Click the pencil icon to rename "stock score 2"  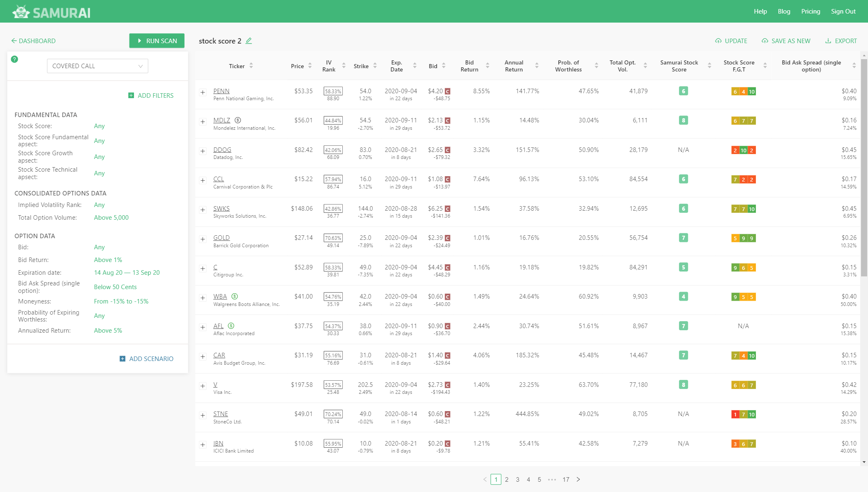(249, 41)
